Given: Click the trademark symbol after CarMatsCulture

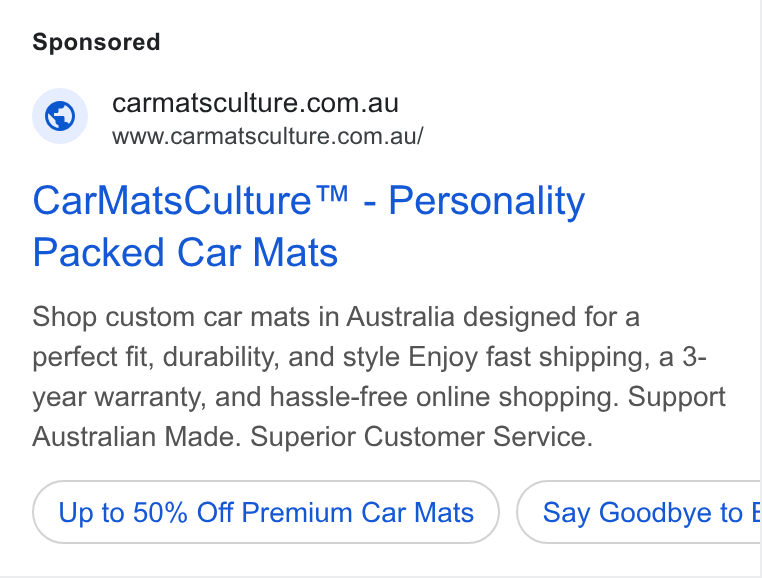Looking at the screenshot, I should tap(330, 193).
